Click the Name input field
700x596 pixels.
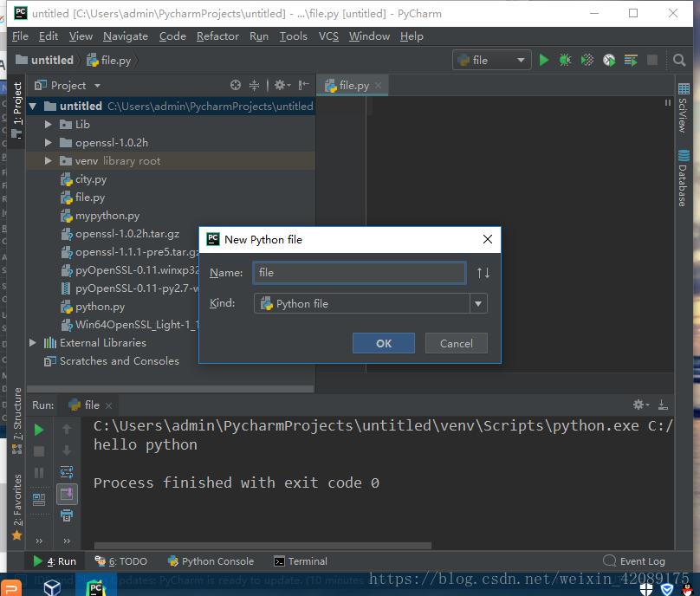click(360, 273)
